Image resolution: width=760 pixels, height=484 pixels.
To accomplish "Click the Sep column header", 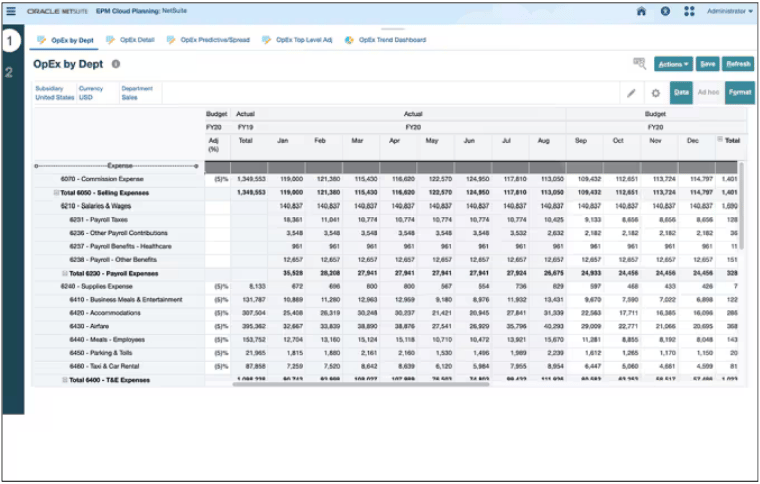I will tap(585, 145).
